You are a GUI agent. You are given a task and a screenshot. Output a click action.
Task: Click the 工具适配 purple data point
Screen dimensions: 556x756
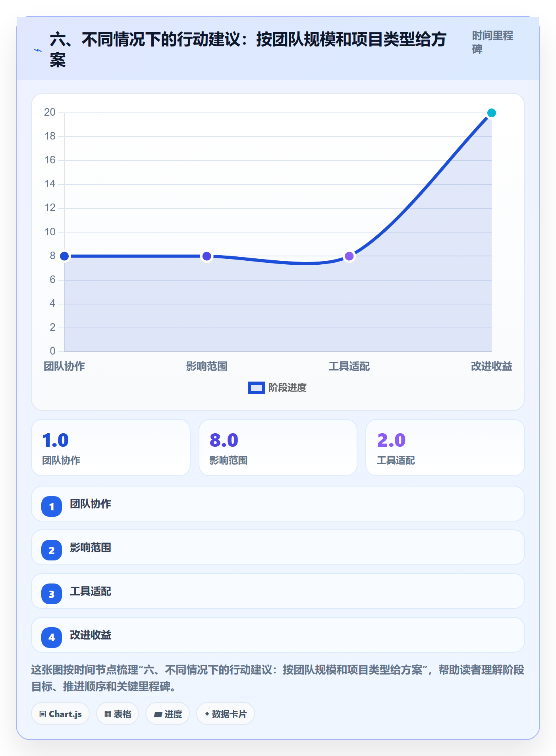(x=349, y=256)
